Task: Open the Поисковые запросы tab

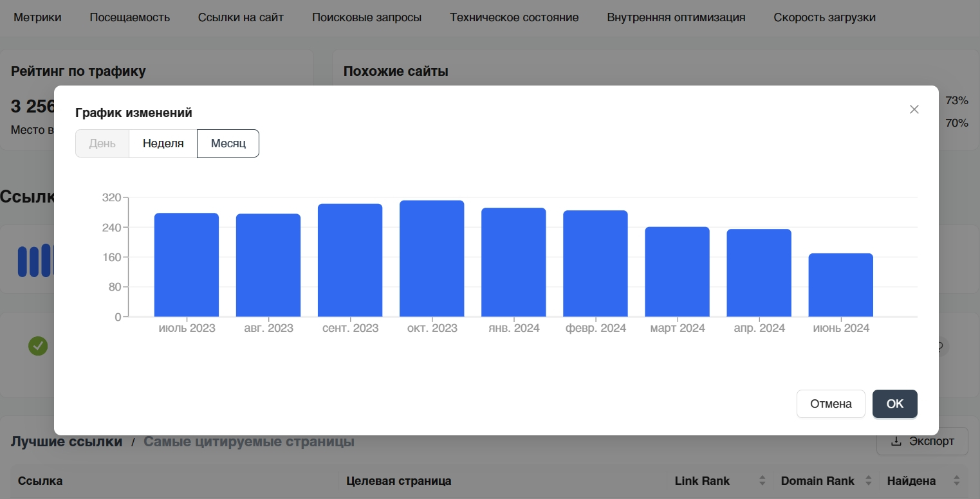Action: point(367,17)
